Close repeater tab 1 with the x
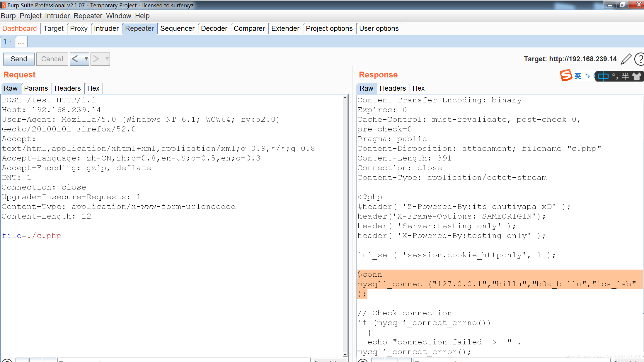 coord(10,42)
